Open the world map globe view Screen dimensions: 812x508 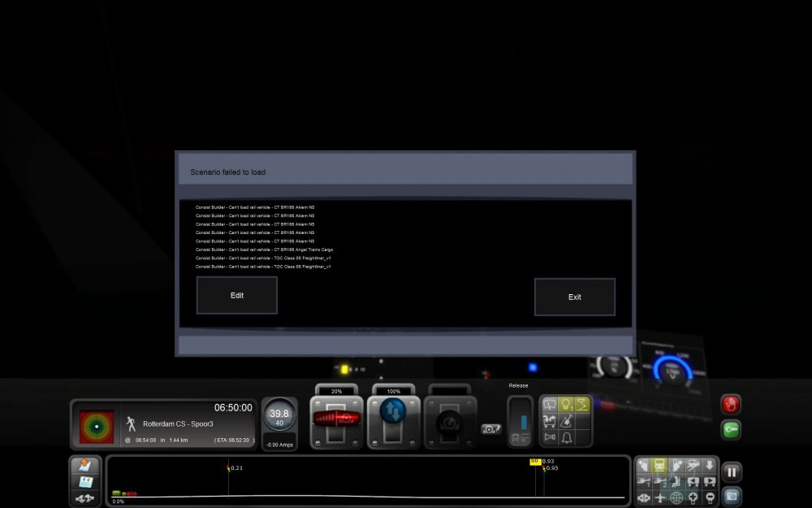pos(676,497)
